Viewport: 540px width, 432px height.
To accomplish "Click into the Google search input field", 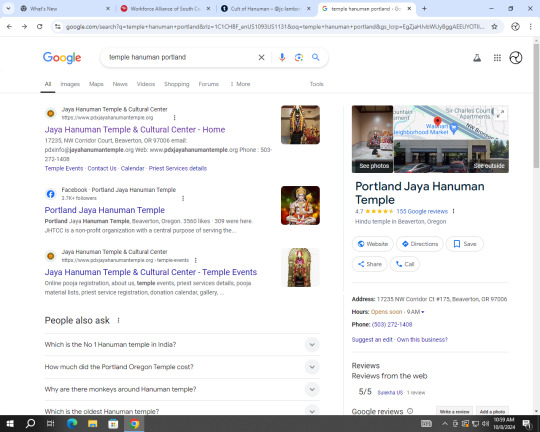I will tap(181, 58).
